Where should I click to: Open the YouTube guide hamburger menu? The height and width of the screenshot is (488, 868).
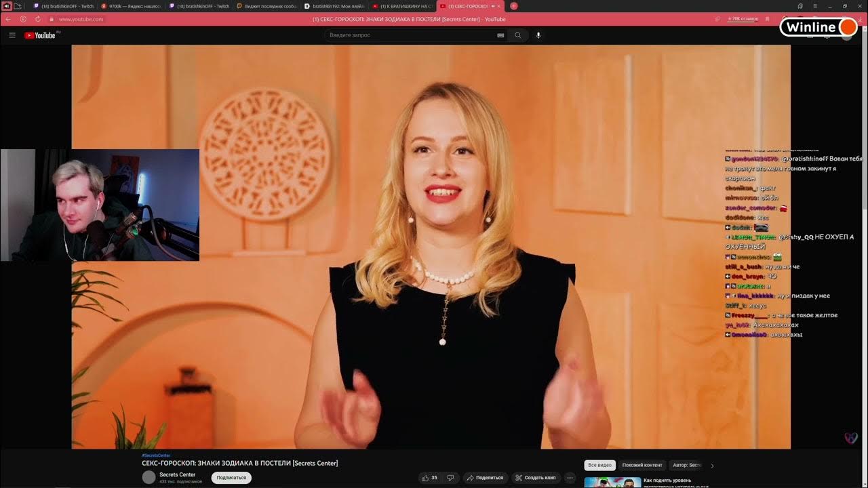coord(12,35)
